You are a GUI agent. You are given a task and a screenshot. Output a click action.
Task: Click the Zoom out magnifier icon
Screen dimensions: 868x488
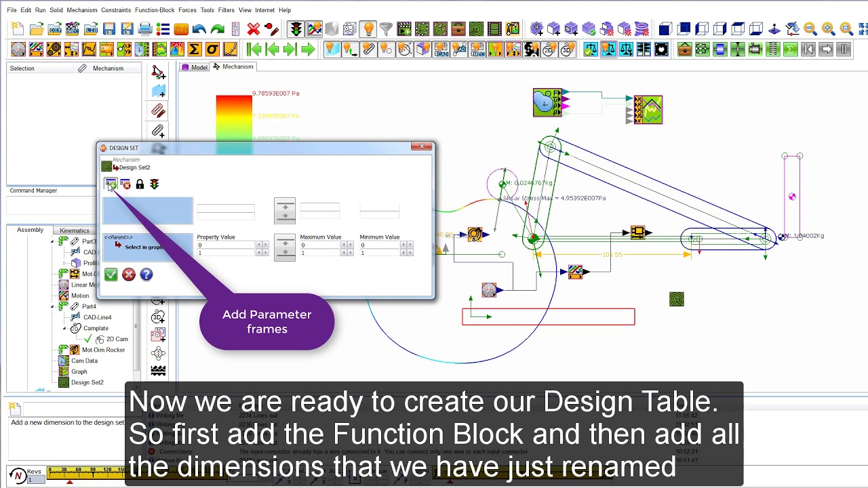coord(810,29)
